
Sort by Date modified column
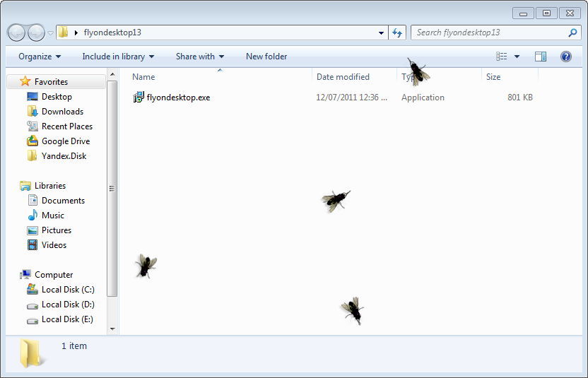pyautogui.click(x=343, y=77)
